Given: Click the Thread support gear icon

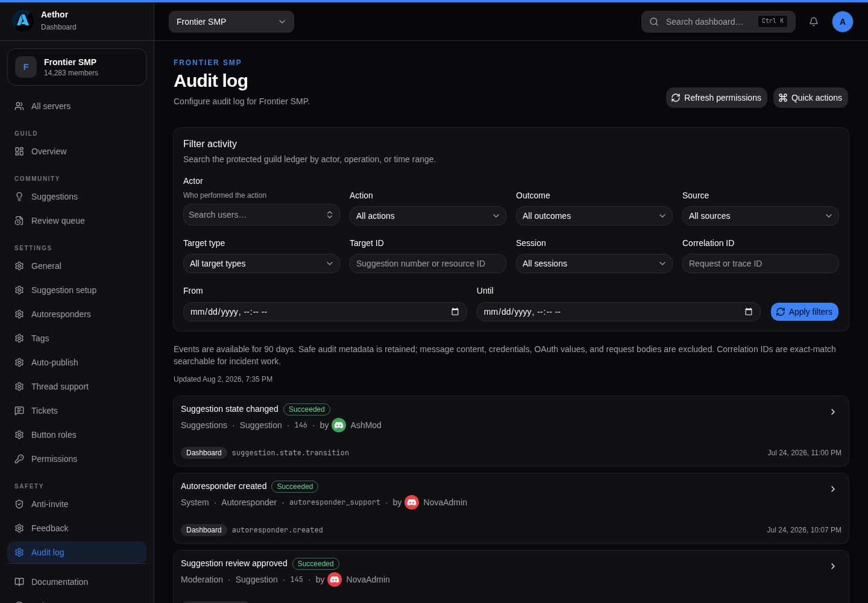Looking at the screenshot, I should [x=19, y=387].
